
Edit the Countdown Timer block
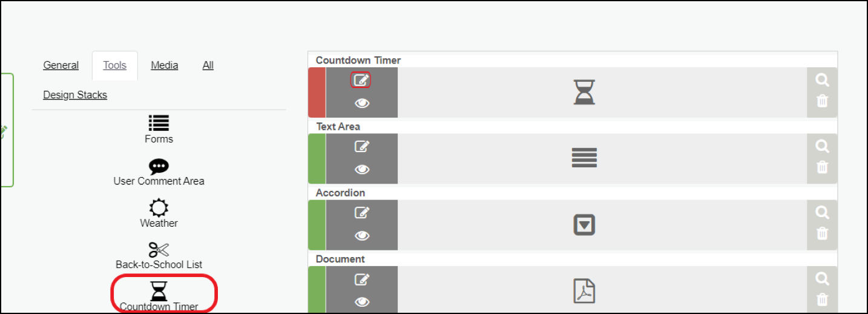coord(361,80)
